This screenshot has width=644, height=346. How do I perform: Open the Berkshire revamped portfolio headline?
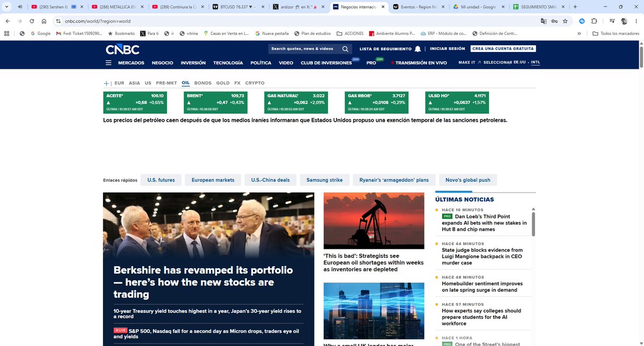point(203,282)
